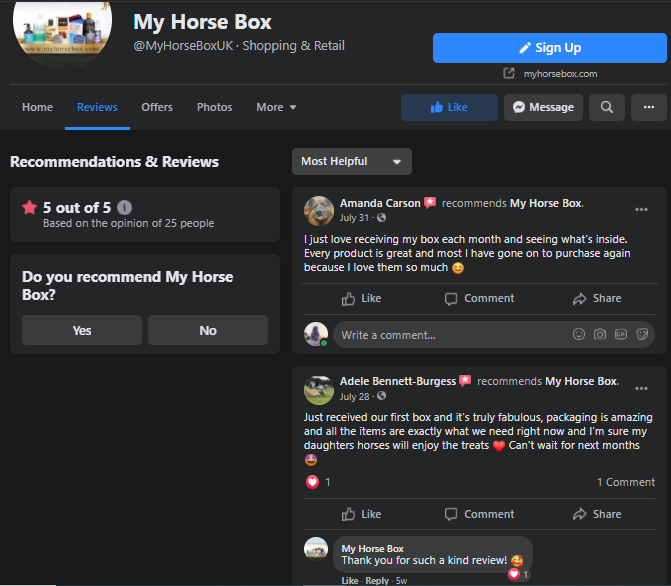Insert an emoji in the comment box

click(x=579, y=334)
